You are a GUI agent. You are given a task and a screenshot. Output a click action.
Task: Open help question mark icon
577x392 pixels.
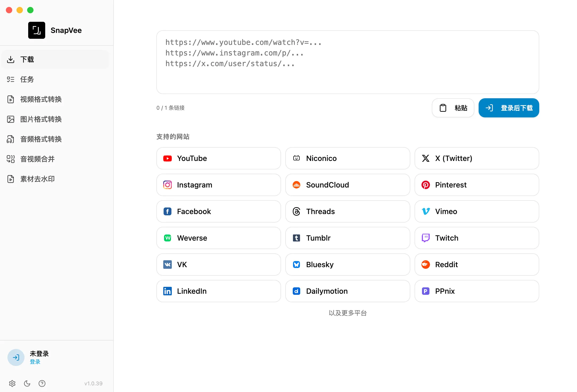point(42,384)
